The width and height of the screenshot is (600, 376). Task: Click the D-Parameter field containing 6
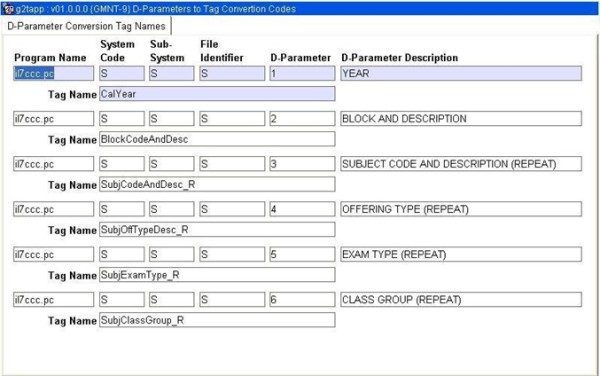[302, 299]
